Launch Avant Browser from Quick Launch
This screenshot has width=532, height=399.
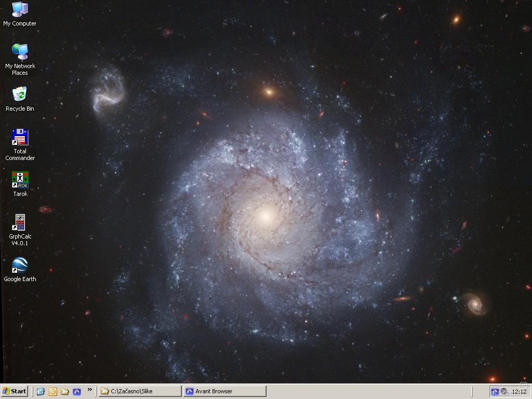[x=77, y=392]
